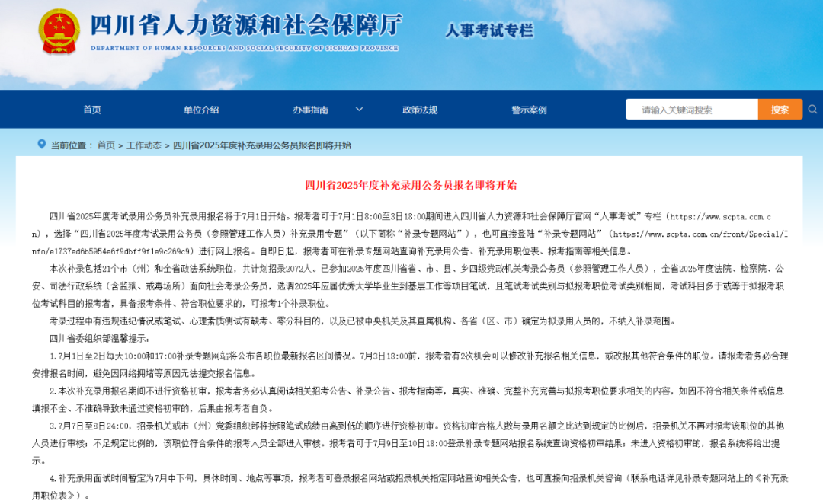Open the https://www.scpta.com.cn URL in text

click(729, 217)
